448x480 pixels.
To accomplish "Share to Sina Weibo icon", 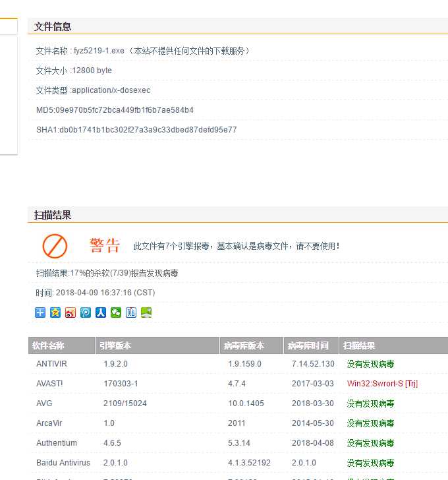I will pos(70,313).
